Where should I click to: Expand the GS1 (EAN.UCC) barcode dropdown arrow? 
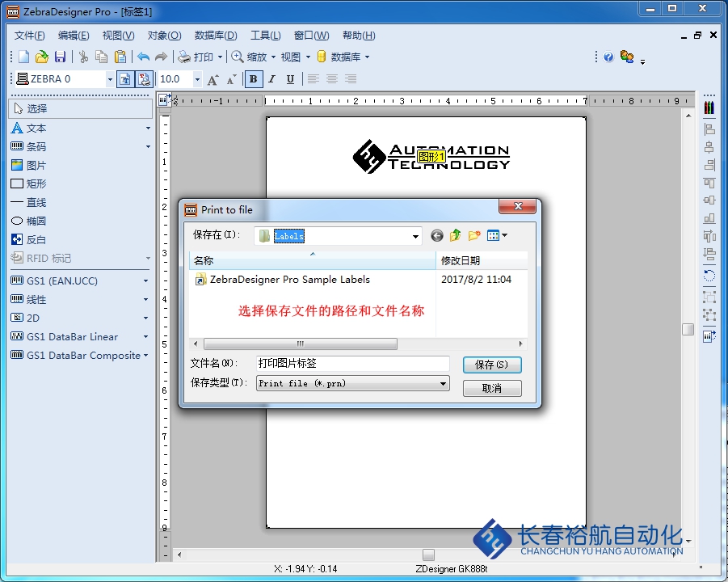pos(145,281)
